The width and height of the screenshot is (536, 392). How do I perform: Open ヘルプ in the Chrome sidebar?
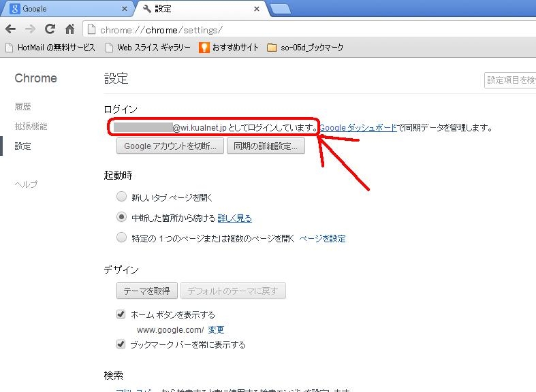point(26,184)
